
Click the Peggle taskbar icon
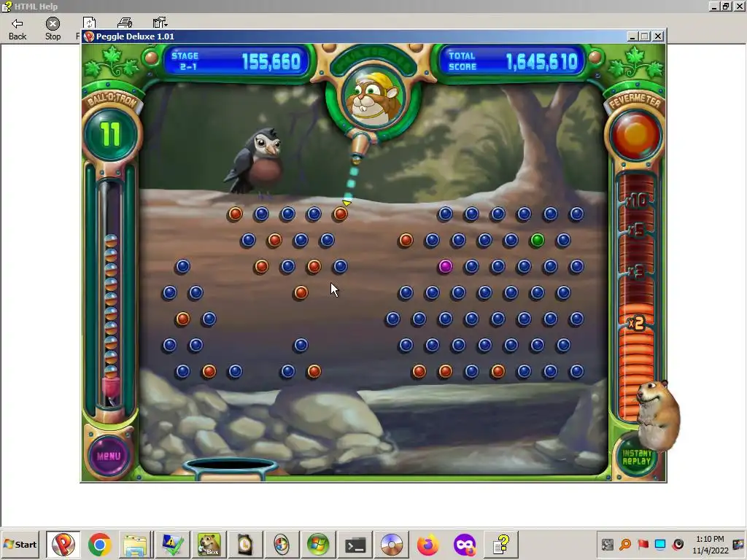coord(63,544)
